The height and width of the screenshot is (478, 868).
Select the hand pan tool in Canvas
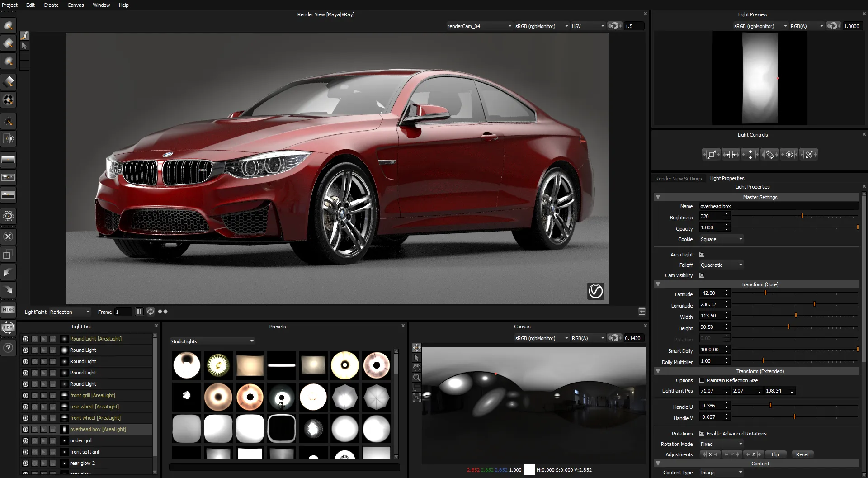click(417, 367)
